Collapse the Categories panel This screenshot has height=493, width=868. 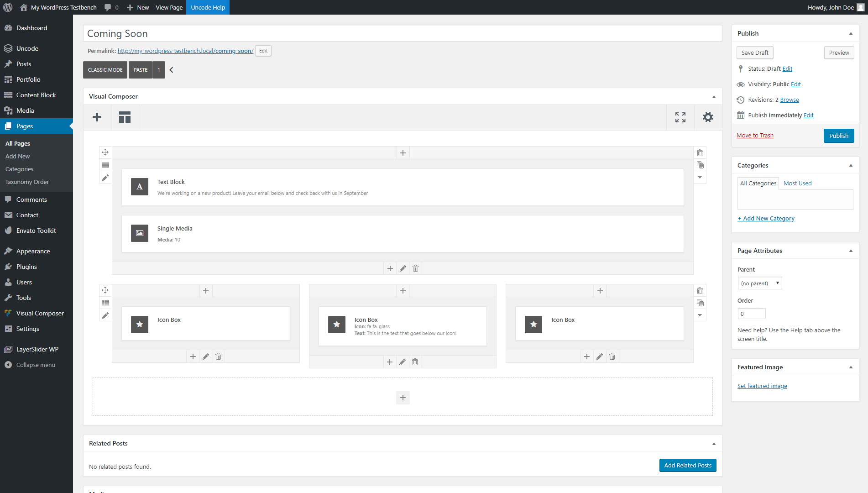coord(851,165)
